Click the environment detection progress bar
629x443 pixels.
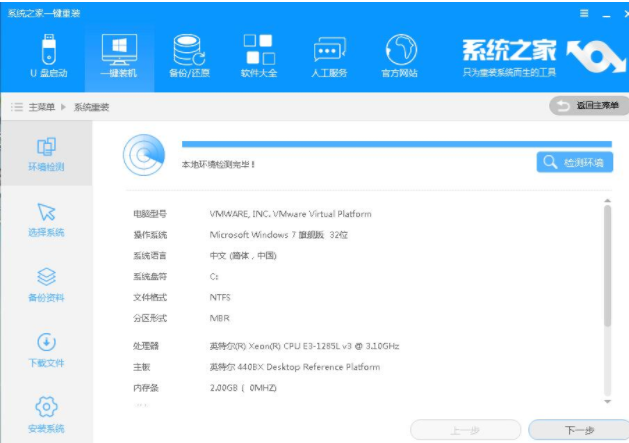pos(397,144)
